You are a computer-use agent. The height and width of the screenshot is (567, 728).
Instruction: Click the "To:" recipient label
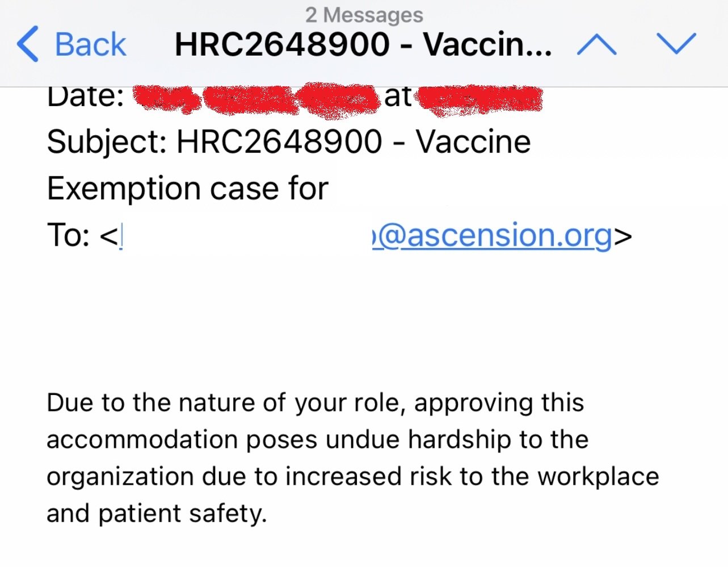coord(68,235)
